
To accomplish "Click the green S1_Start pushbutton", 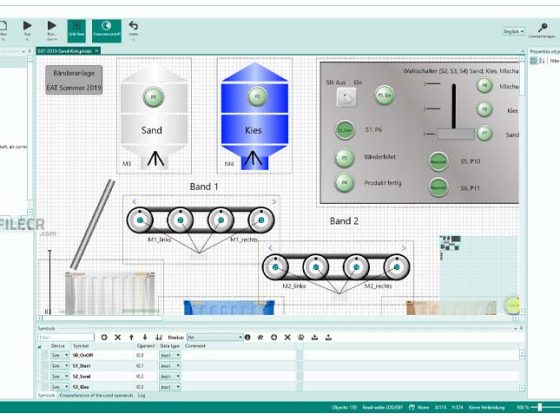I will (x=345, y=130).
